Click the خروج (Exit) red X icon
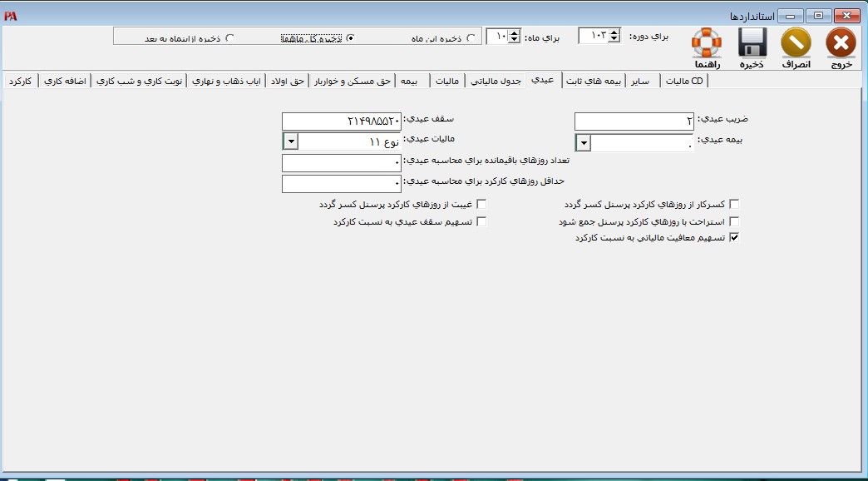 coord(841,42)
